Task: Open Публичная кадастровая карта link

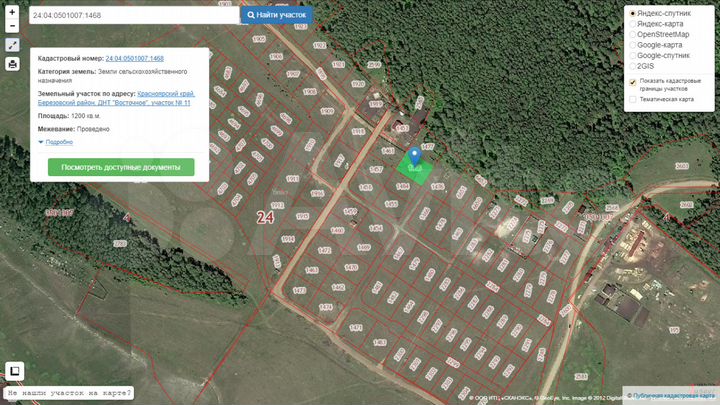Action: 673,395
